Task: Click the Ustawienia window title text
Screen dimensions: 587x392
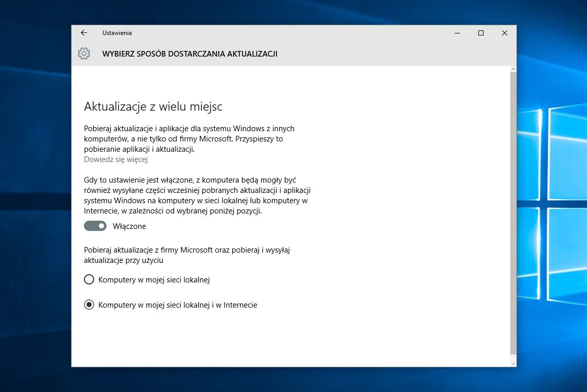Action: pos(117,33)
